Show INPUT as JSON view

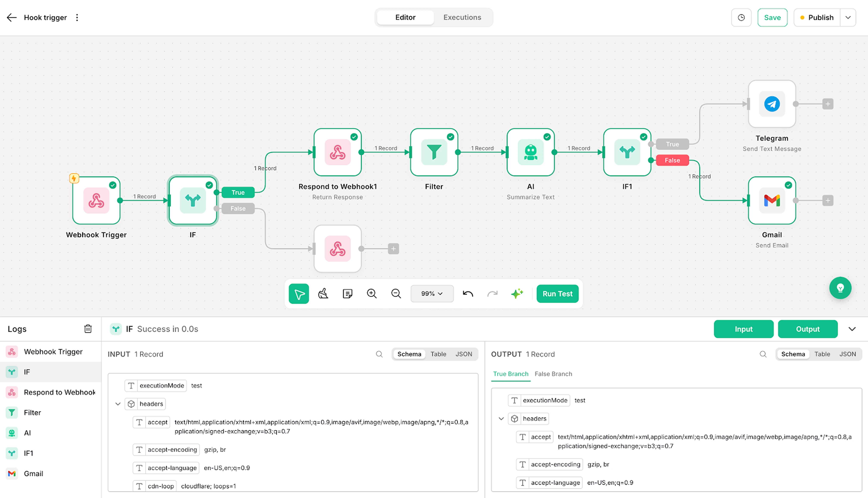pyautogui.click(x=464, y=354)
